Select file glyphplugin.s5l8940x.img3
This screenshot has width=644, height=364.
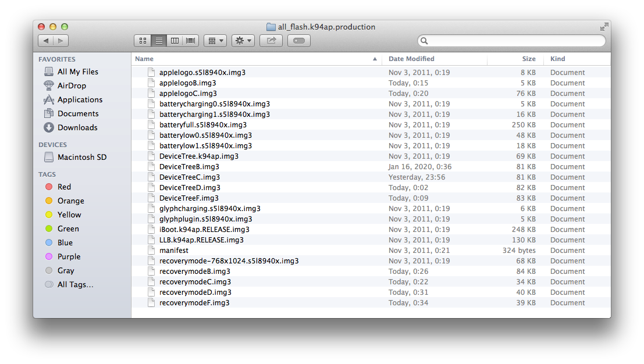pos(371,219)
